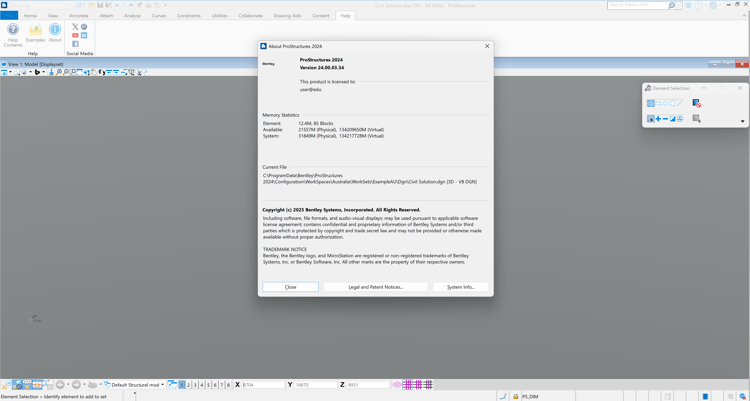The image size is (750, 401).
Task: Select the Line selection method icon
Action: pyautogui.click(x=680, y=103)
